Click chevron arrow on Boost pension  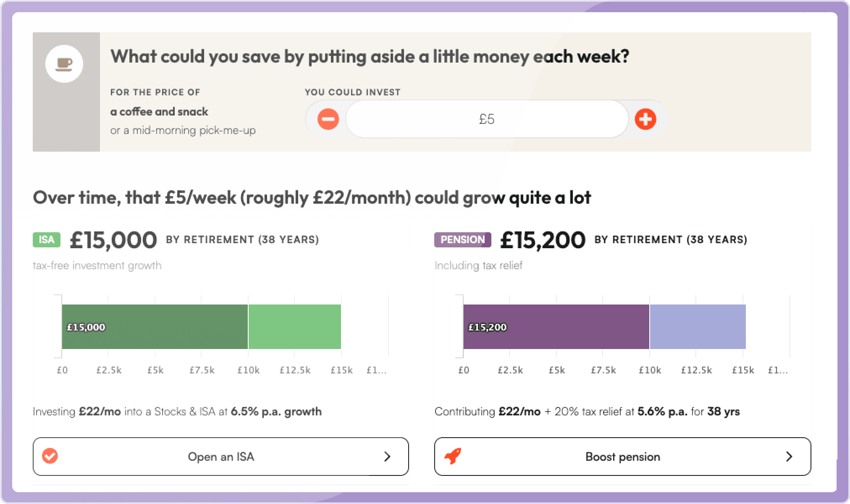(x=789, y=457)
